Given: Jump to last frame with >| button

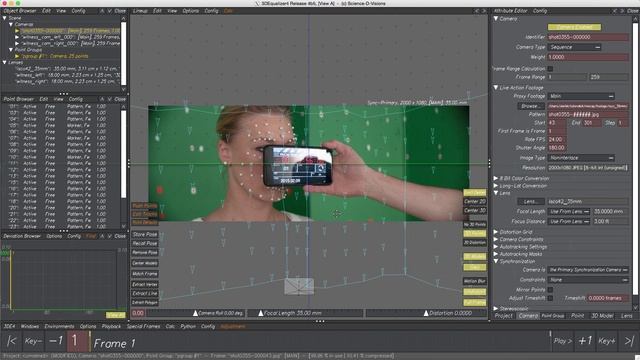Looking at the screenshot, I should [629, 341].
